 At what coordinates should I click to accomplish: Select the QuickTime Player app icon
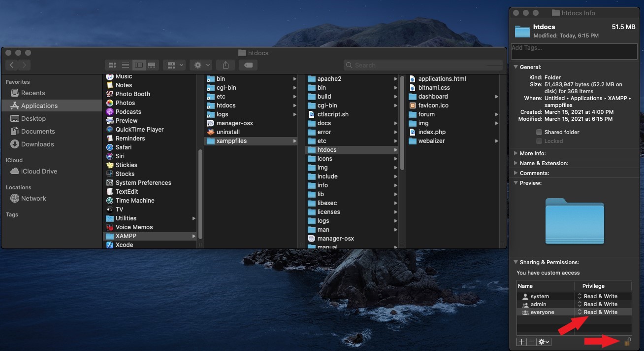(110, 129)
